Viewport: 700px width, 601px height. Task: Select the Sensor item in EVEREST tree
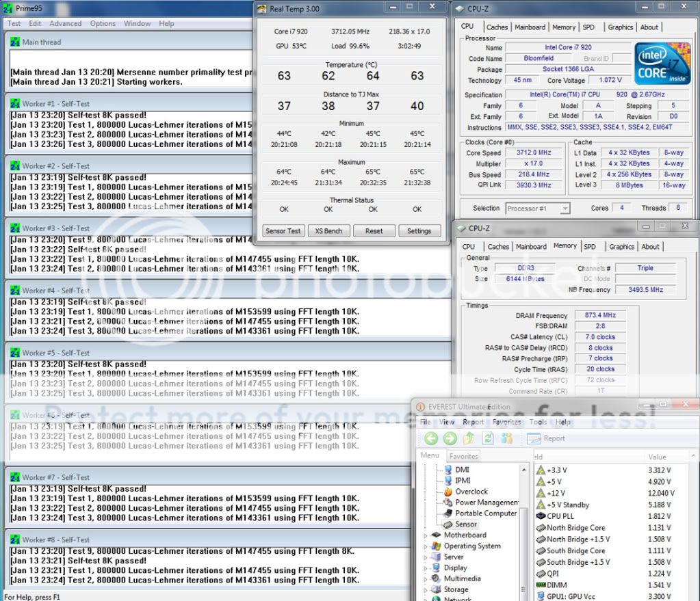point(465,524)
